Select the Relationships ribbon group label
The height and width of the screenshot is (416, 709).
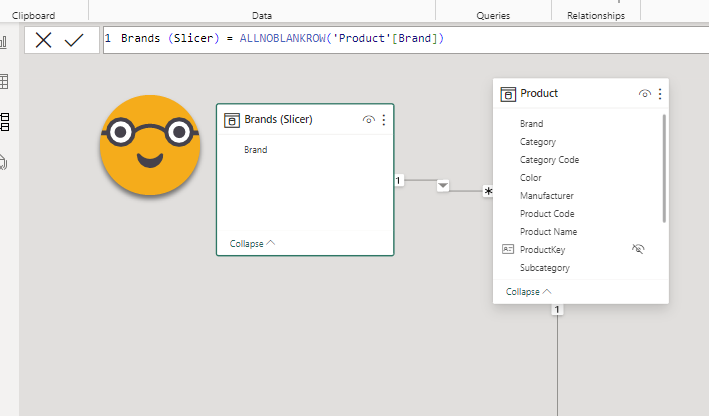click(x=595, y=16)
